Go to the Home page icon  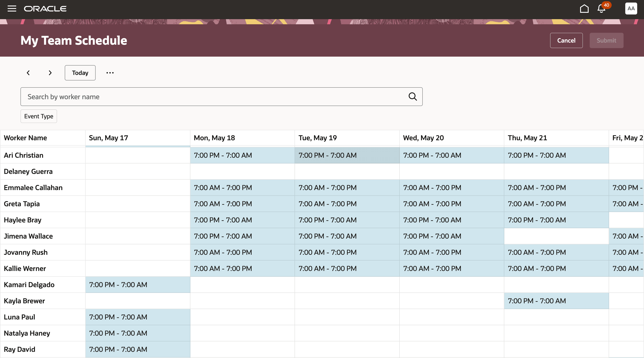coord(584,9)
